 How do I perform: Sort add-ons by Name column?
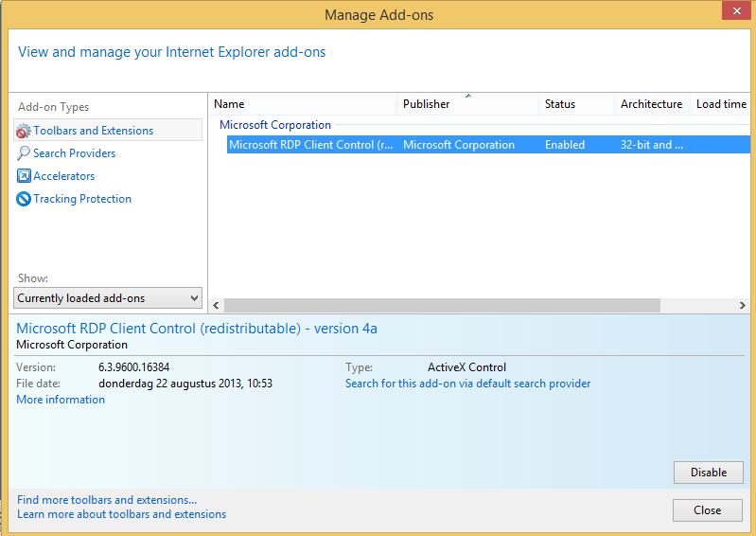[x=303, y=104]
